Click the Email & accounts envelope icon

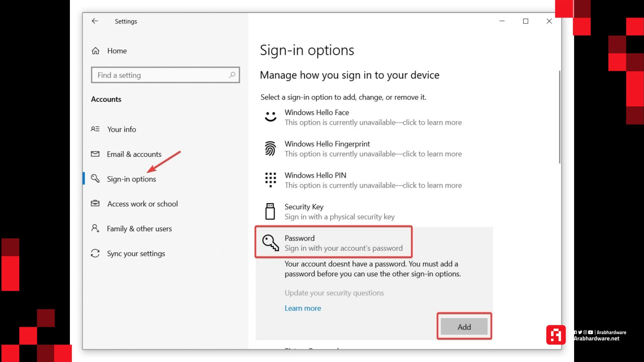(95, 154)
